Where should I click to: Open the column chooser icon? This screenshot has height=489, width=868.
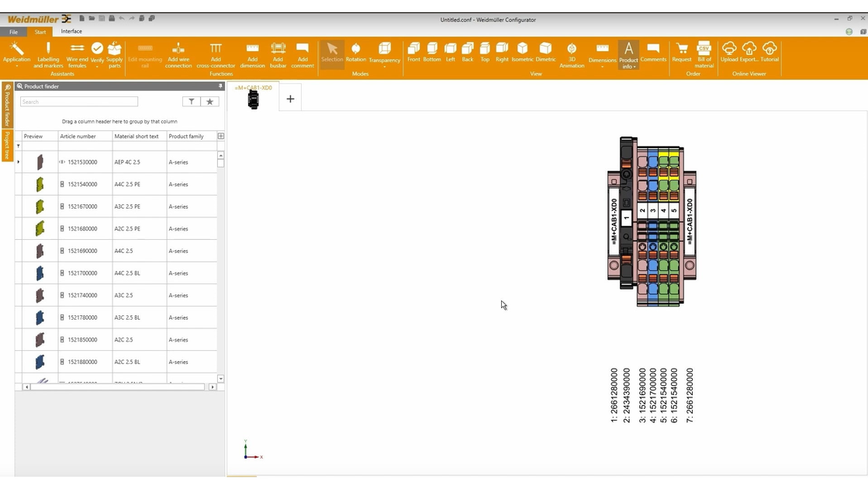point(221,137)
